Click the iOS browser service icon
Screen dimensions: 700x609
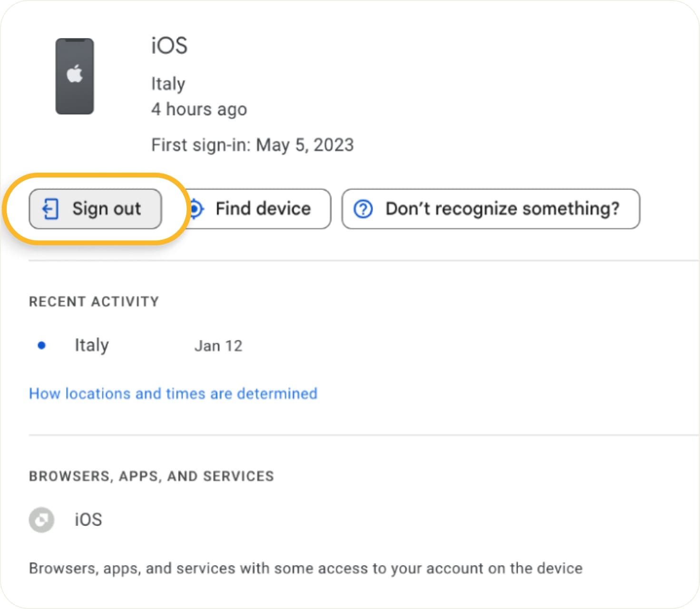click(41, 520)
